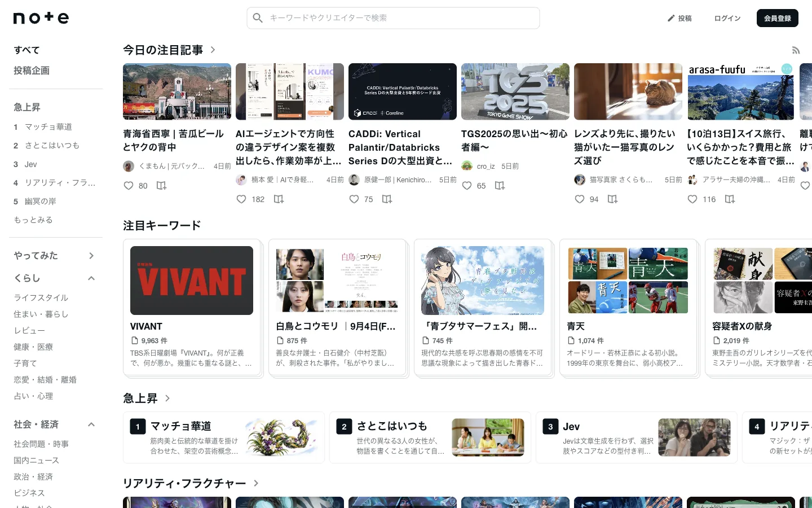
Task: Open the VIVANT keyword card
Action: [x=192, y=308]
